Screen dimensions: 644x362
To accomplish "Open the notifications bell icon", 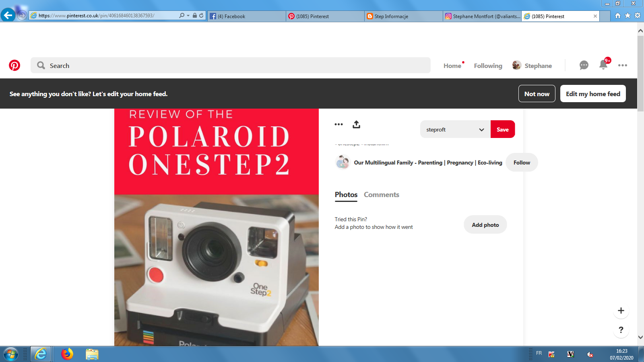I will [603, 65].
